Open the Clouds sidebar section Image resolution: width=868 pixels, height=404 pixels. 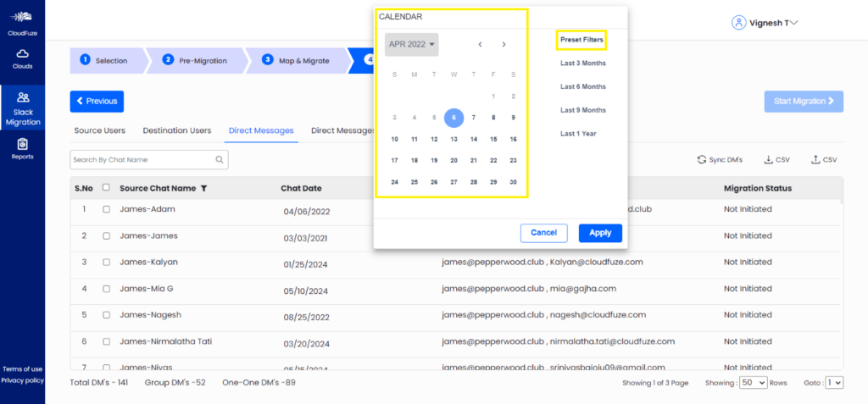click(22, 59)
